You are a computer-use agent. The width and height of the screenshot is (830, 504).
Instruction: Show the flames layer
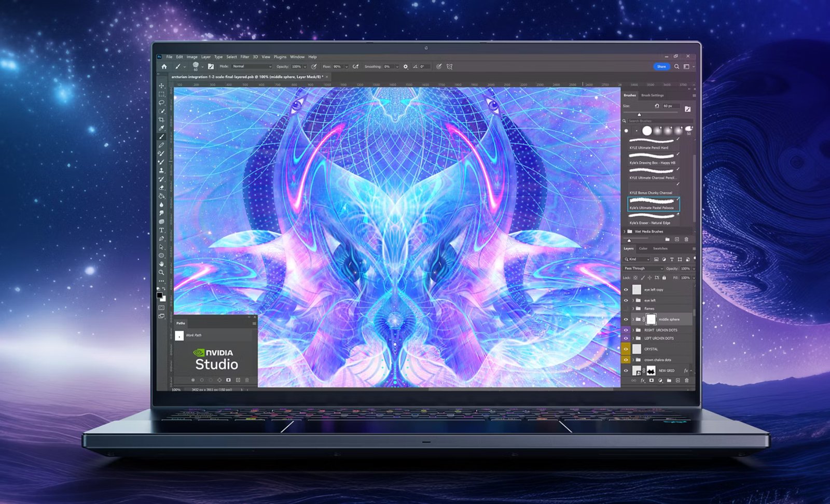[626, 309]
